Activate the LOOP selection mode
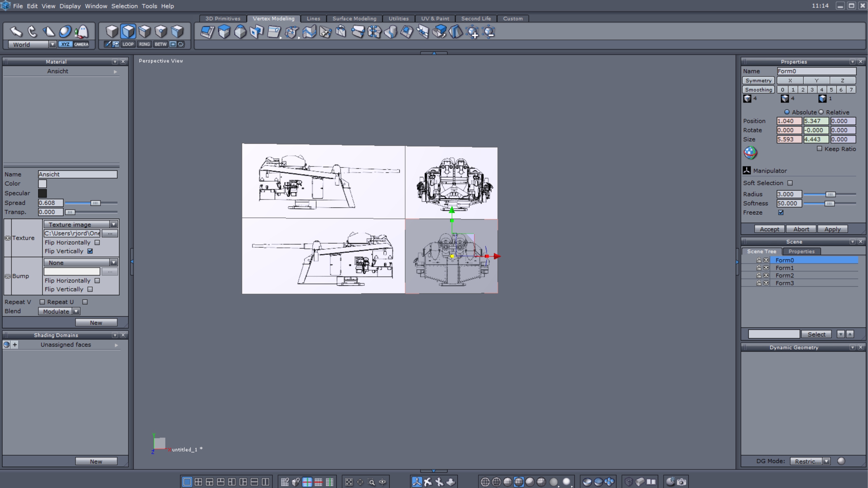The image size is (868, 488). point(128,44)
